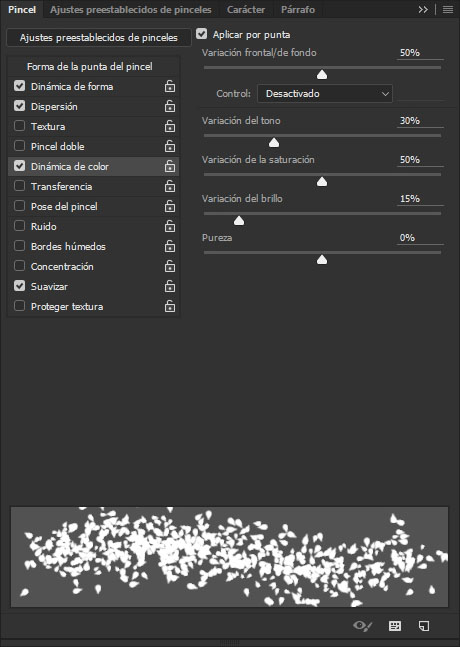Click the Variación frontal/de fondo 50% field
Viewport: 460px width, 647px height.
tap(420, 53)
